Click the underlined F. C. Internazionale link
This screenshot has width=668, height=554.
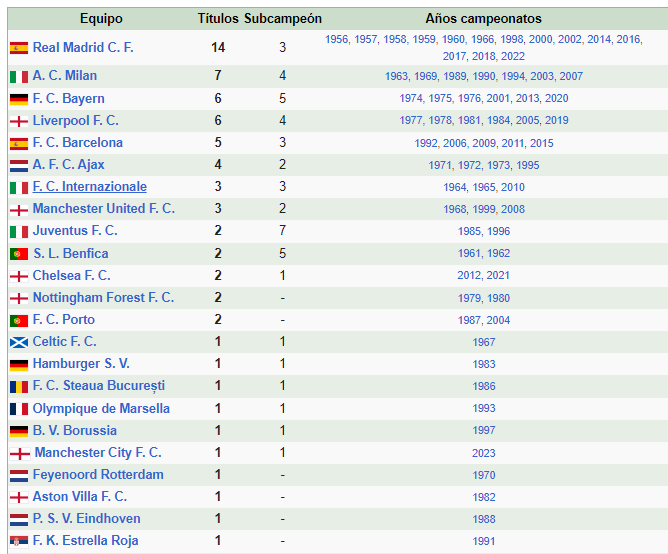coord(90,187)
